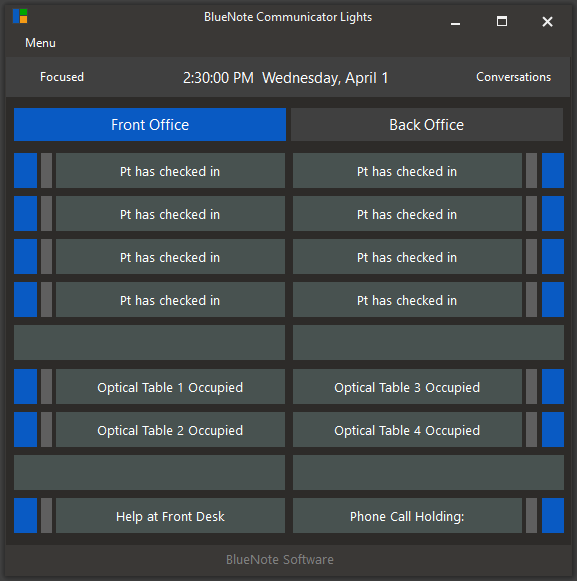Screen dimensions: 577x581
Task: Activate the Phone Call Holding message
Action: pyautogui.click(x=407, y=515)
